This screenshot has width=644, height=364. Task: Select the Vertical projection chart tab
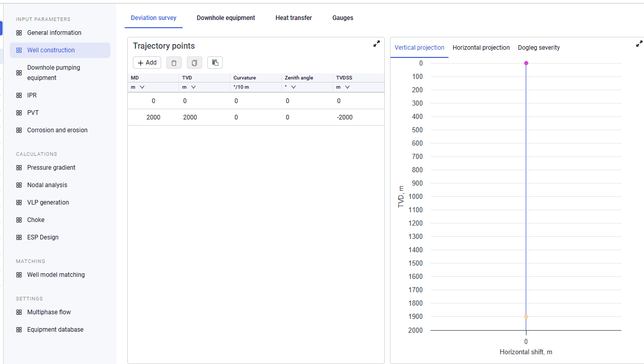coord(419,48)
